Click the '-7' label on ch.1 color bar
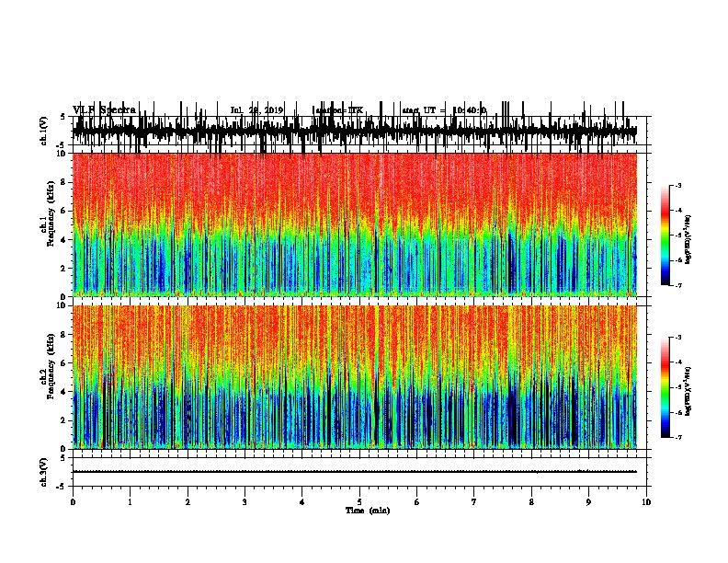The width and height of the screenshot is (728, 563). tap(678, 285)
